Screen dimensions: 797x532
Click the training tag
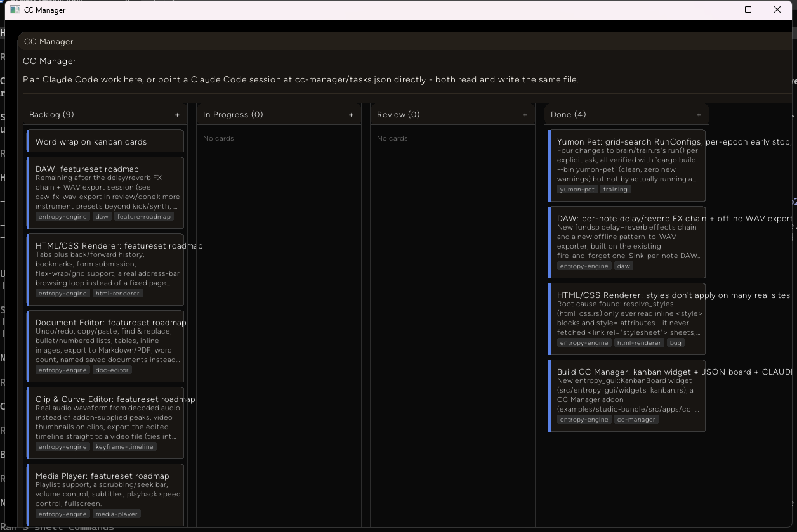tap(616, 190)
